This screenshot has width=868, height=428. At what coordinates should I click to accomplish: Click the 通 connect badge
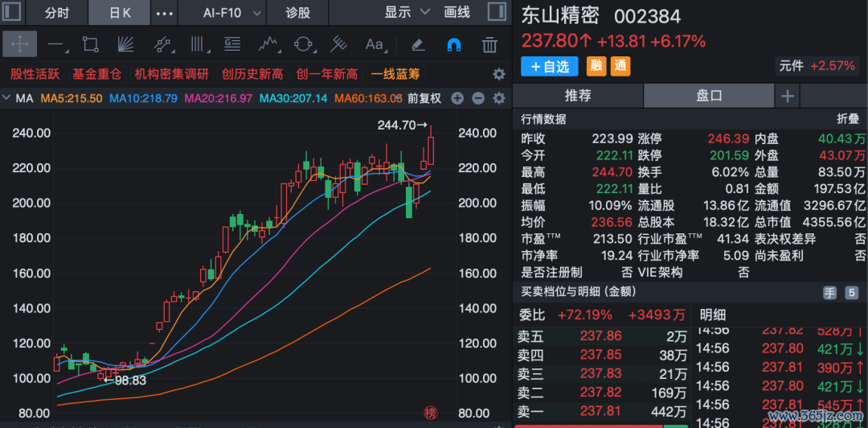620,67
